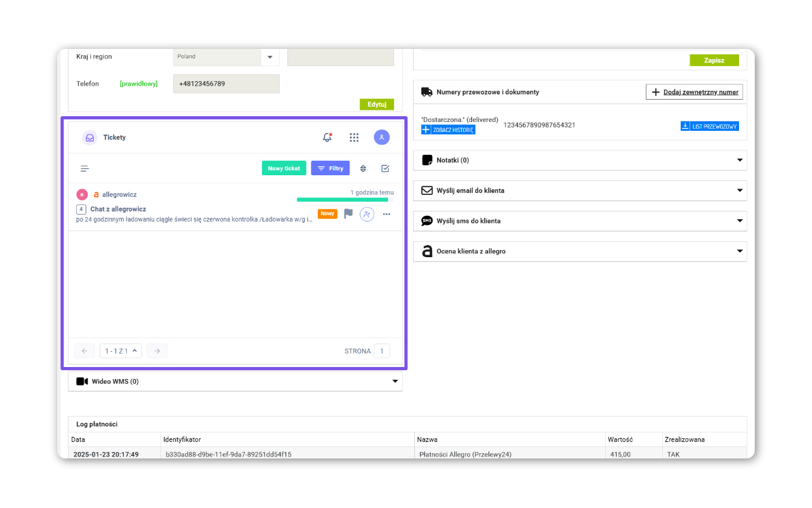The height and width of the screenshot is (508, 812).
Task: Open the three-dot ticket options menu
Action: point(386,214)
